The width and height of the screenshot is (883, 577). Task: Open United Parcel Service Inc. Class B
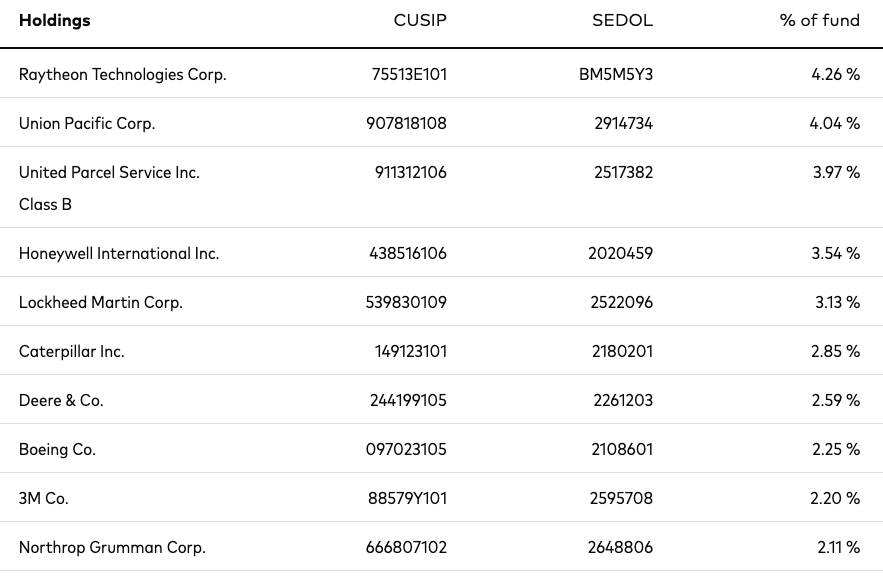click(109, 188)
